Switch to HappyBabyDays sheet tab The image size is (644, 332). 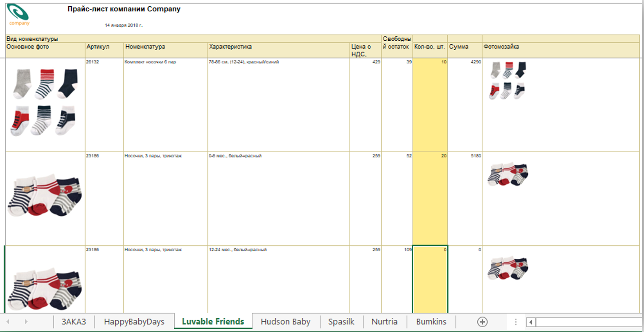pos(134,322)
